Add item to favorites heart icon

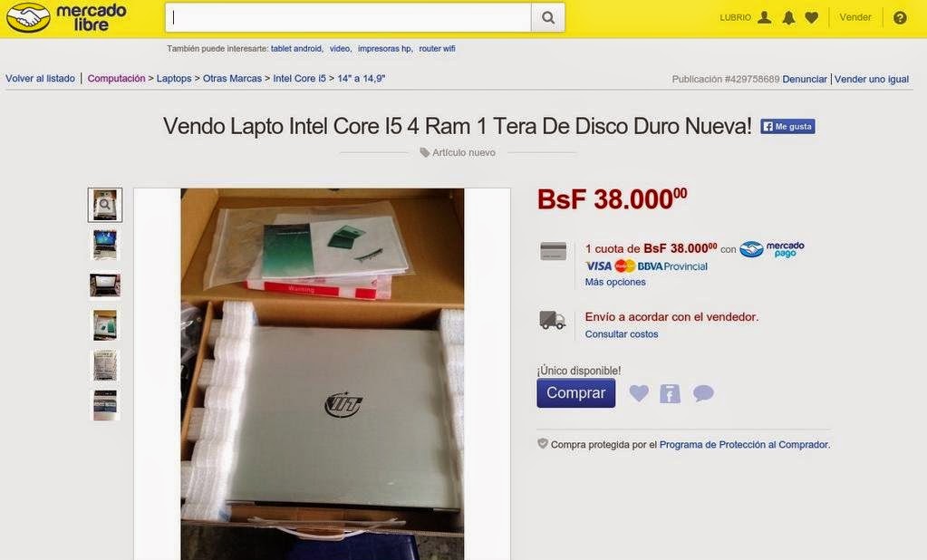pyautogui.click(x=639, y=393)
